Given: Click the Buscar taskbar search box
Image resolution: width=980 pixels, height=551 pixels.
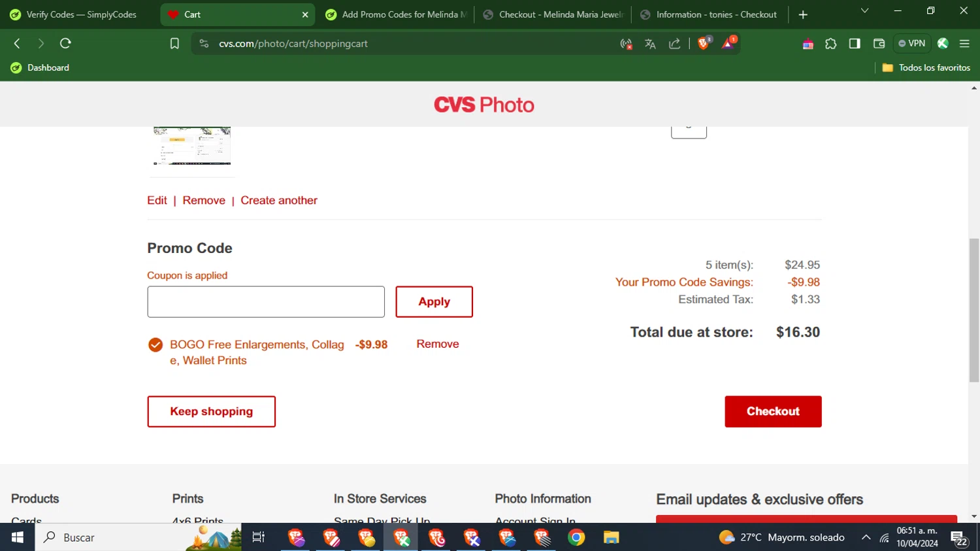Looking at the screenshot, I should [139, 537].
